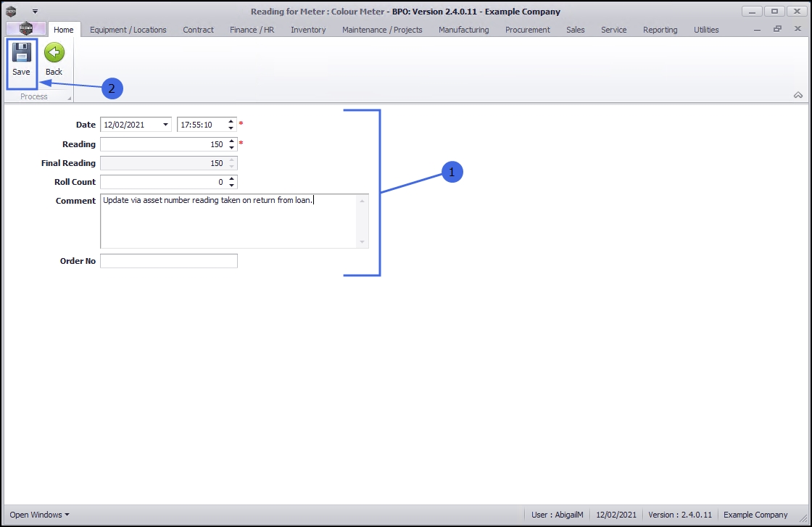Screen dimensions: 812x527
Task: Open the Open Windows dropdown
Action: coord(39,515)
